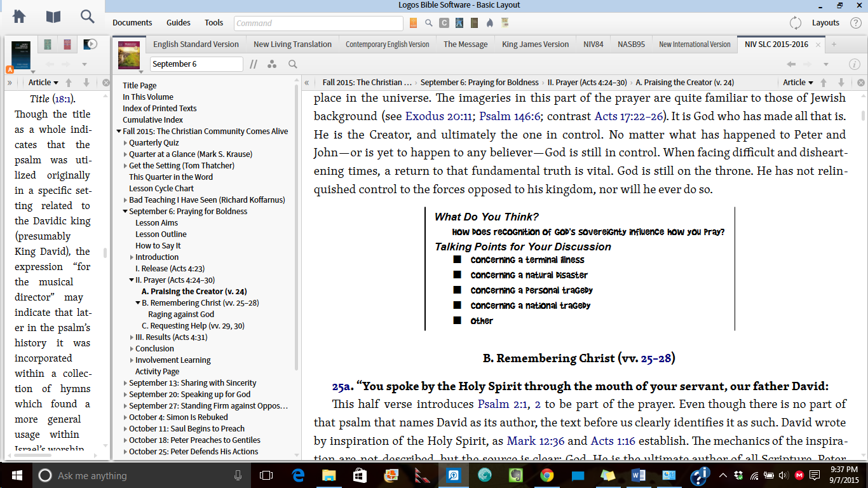Click the parallel resources slashes icon

point(254,64)
